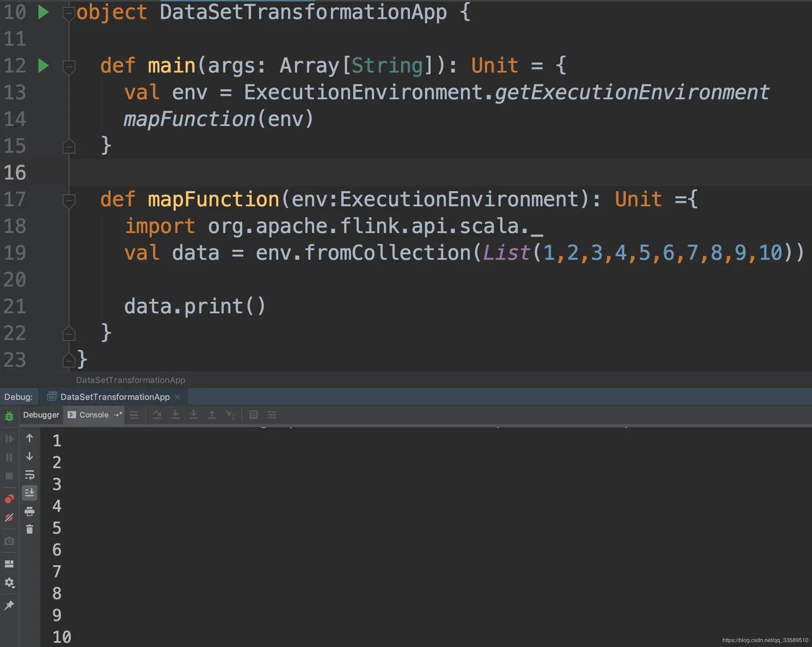The width and height of the screenshot is (812, 647).
Task: Click the Up the Stack Trace arrow
Action: tap(30, 438)
